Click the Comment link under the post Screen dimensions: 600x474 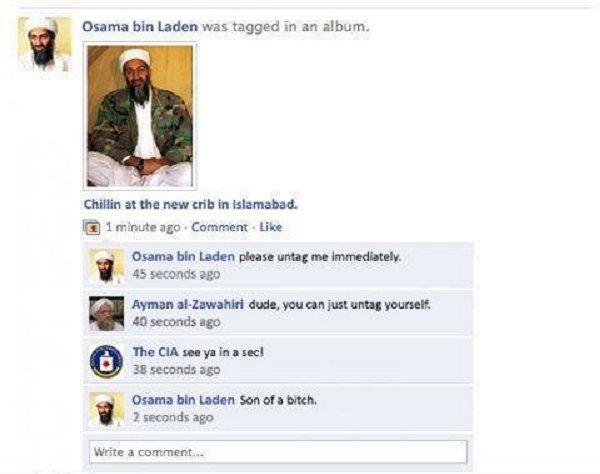[219, 227]
